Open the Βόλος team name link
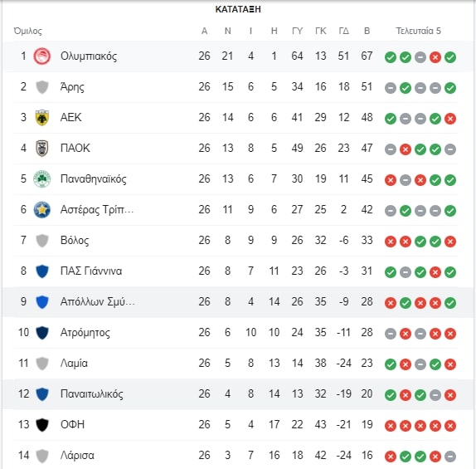Image resolution: width=476 pixels, height=469 pixels. pyautogui.click(x=75, y=241)
